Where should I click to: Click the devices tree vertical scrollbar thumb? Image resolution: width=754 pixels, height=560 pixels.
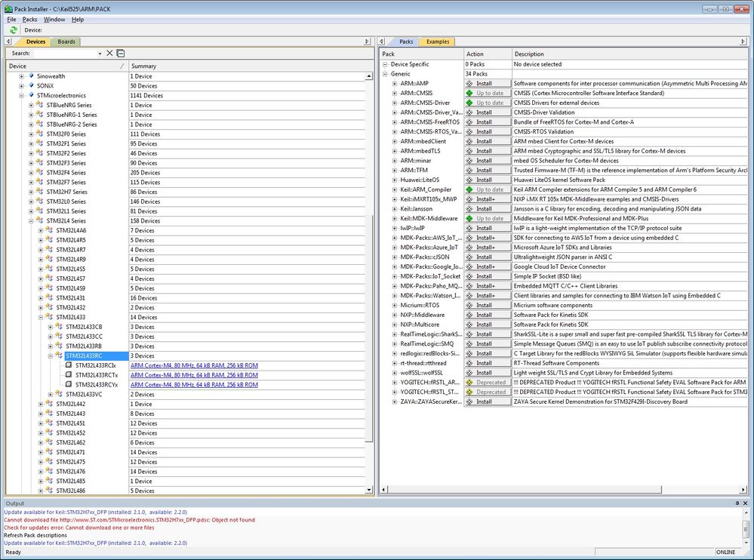click(x=369, y=329)
